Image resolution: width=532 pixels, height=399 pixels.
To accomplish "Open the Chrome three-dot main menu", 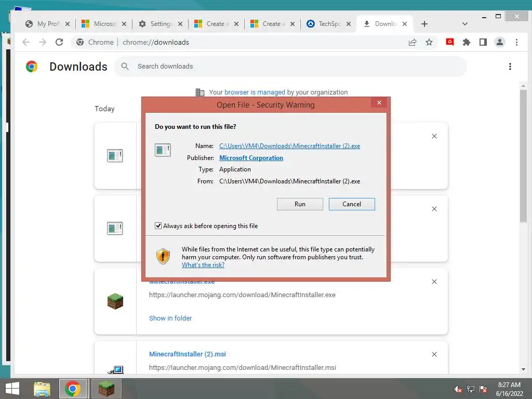I will click(516, 42).
